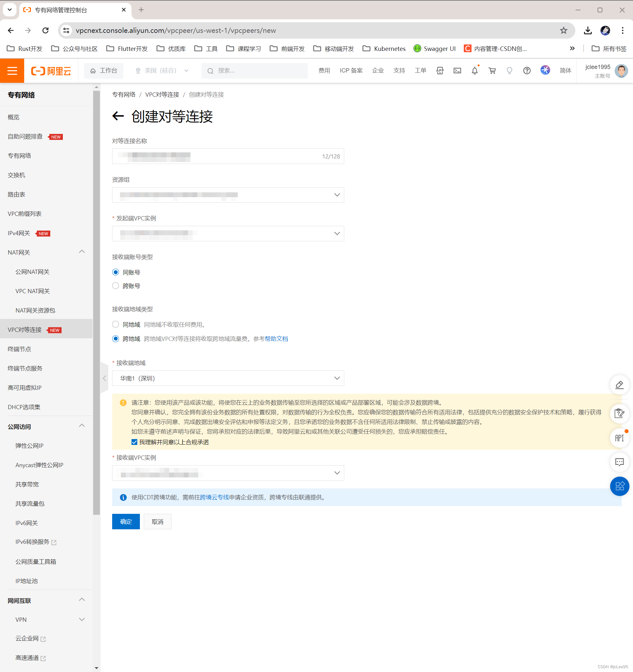The image size is (633, 672).
Task: Open the Kubernetes bookmark folder
Action: coord(384,48)
